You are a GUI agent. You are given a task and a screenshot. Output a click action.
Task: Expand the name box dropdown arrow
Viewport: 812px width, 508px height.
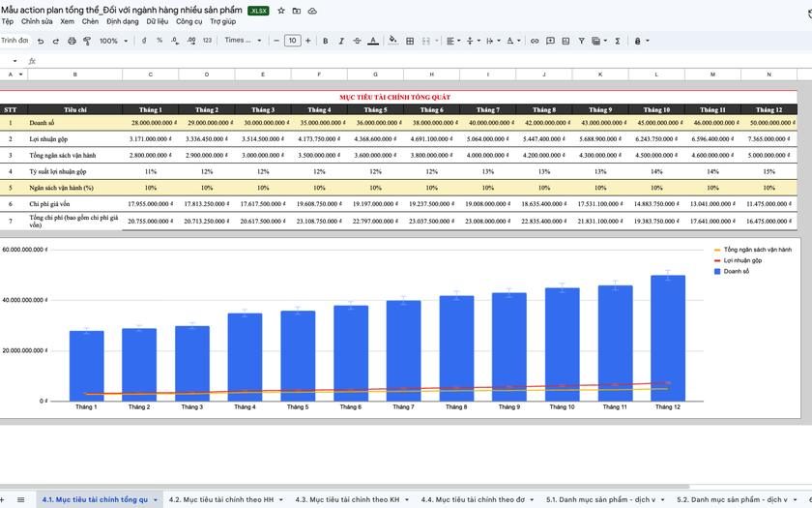pos(15,61)
